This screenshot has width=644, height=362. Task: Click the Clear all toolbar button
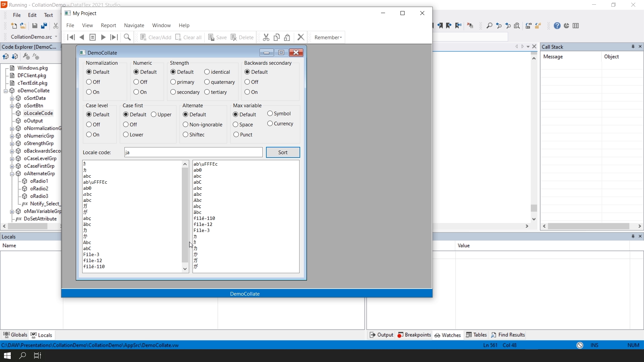click(189, 37)
